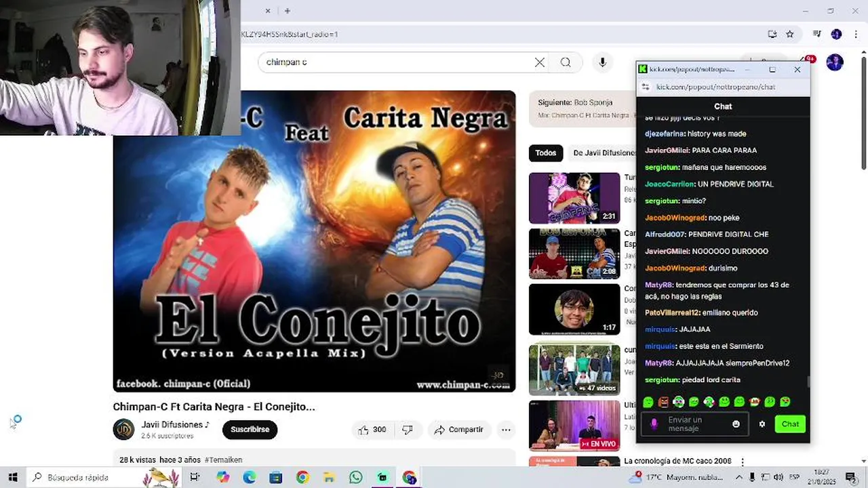Image resolution: width=868 pixels, height=488 pixels.
Task: Open Microsoft Edge from the taskbar
Action: pos(249,477)
